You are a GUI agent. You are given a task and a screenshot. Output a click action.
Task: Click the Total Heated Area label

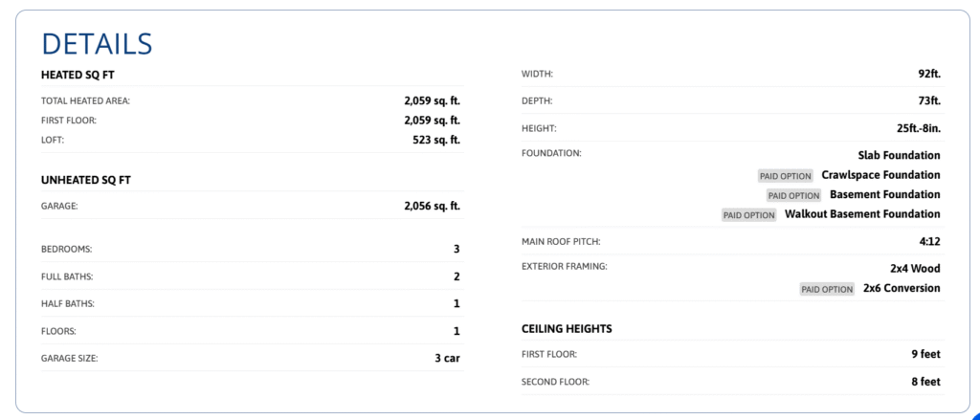pyautogui.click(x=85, y=100)
